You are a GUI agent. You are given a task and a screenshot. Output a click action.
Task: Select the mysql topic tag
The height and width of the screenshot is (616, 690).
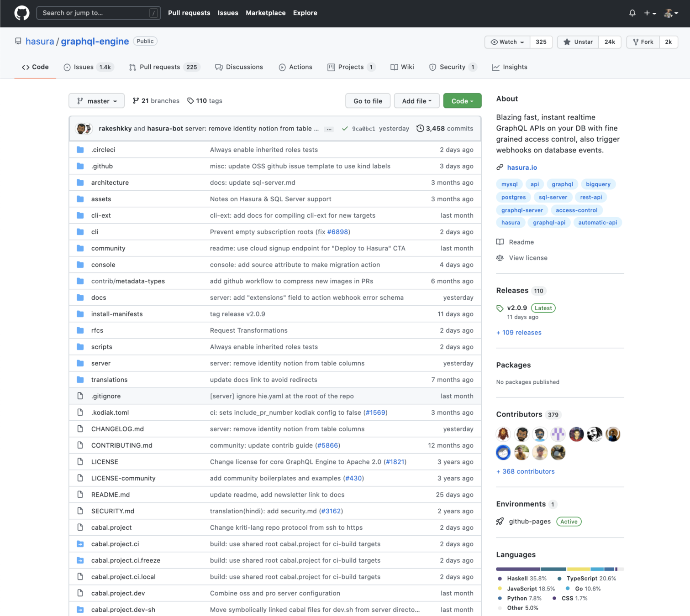click(510, 184)
